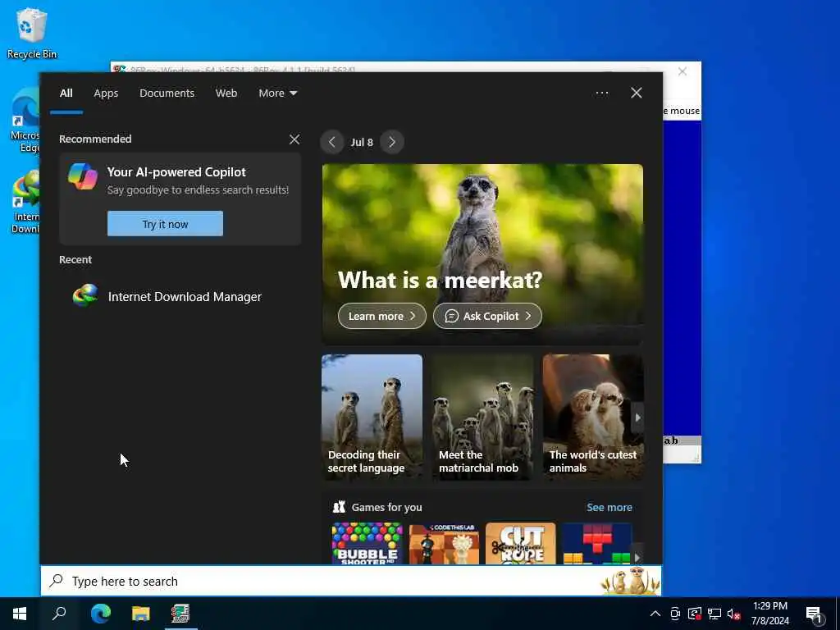The image size is (840, 630).
Task: Open the See more games link
Action: 609,507
